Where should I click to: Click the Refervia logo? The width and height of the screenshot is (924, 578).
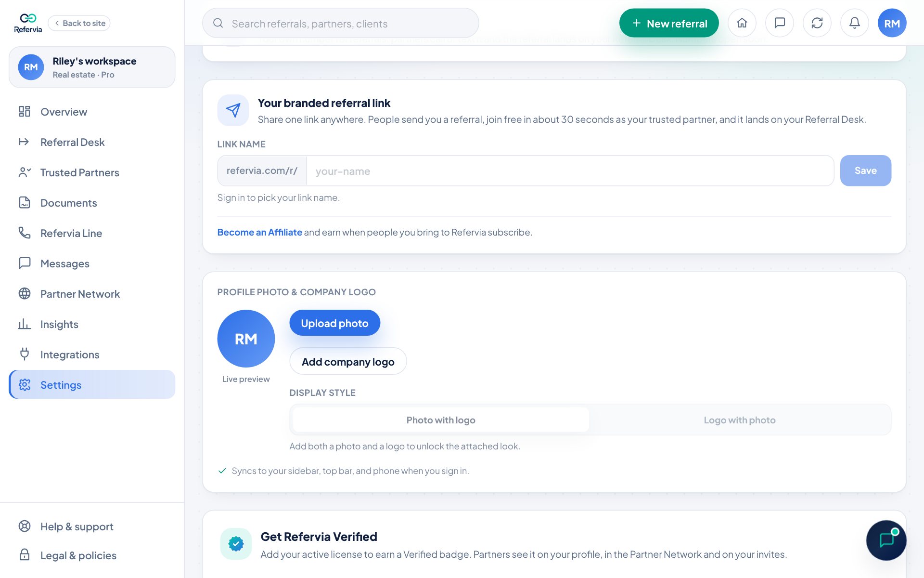coord(28,23)
